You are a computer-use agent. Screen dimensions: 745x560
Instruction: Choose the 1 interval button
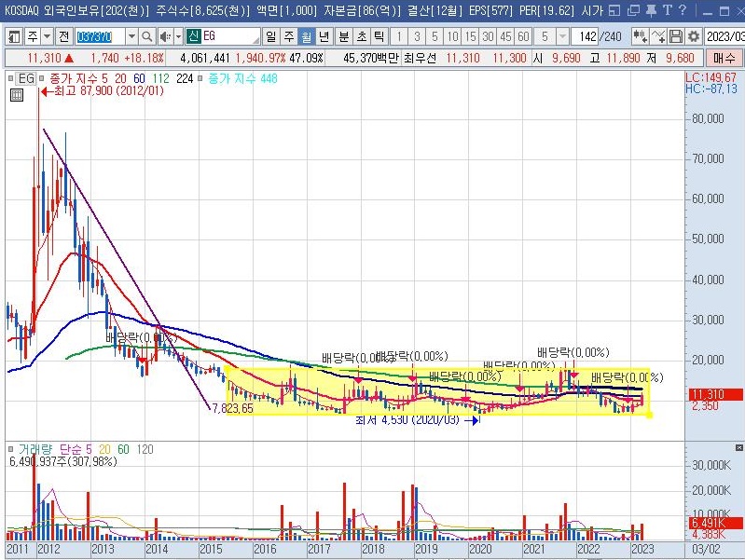tap(399, 36)
